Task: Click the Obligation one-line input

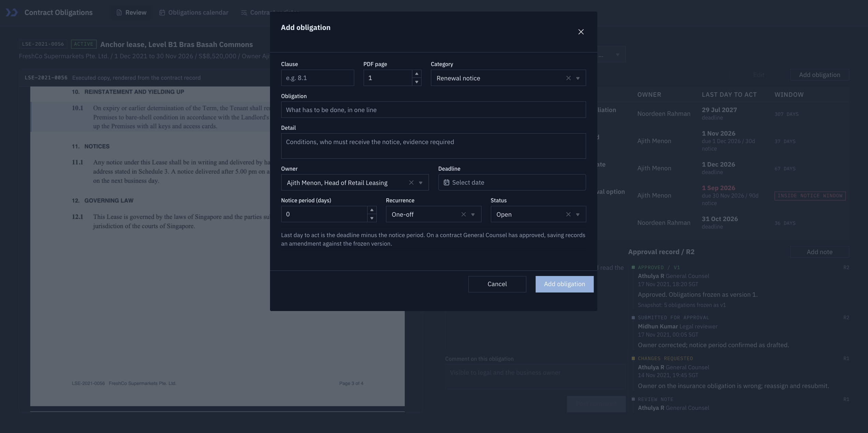Action: 433,110
